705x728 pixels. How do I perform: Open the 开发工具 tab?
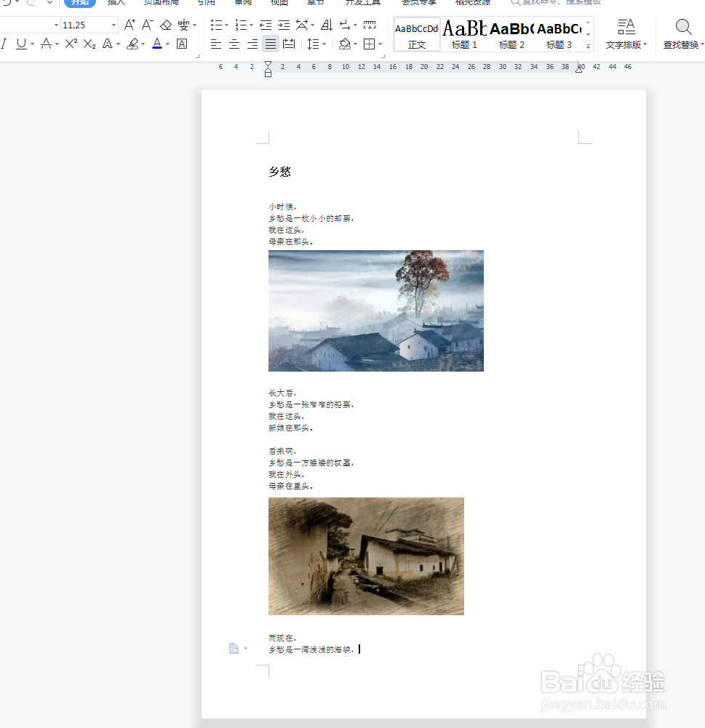(363, 2)
